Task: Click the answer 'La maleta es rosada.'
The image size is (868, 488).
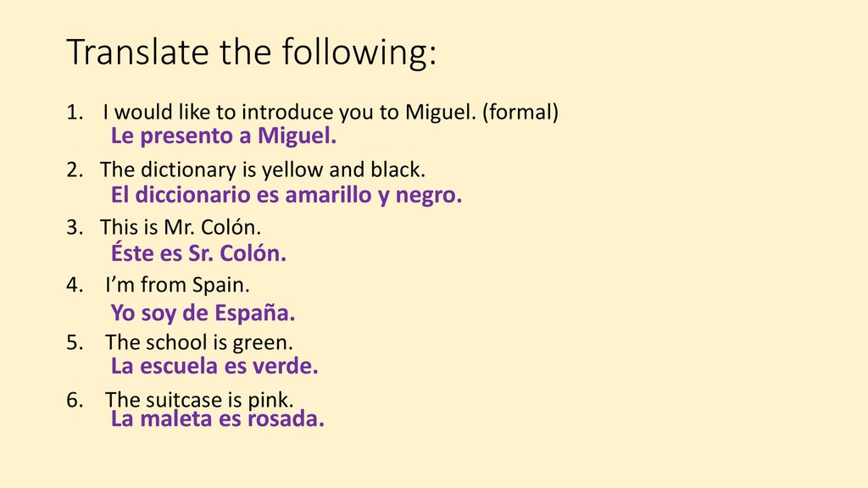Action: (218, 419)
